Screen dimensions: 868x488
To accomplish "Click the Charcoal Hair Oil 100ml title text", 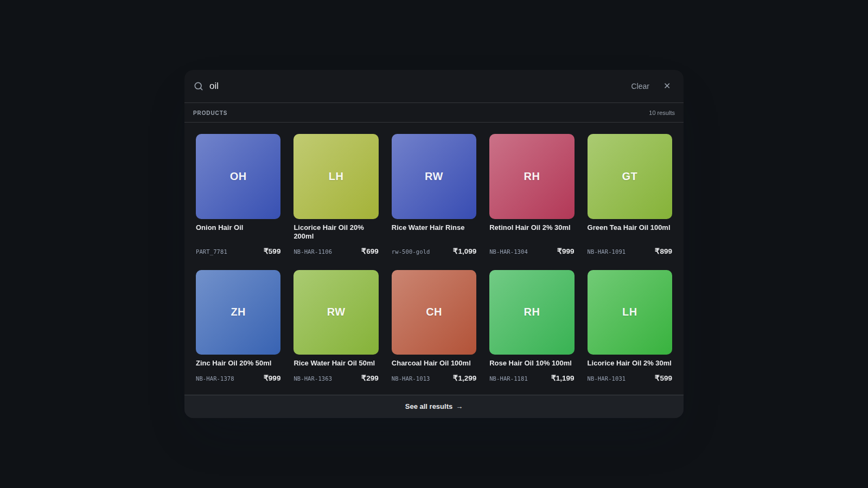I will 431,363.
